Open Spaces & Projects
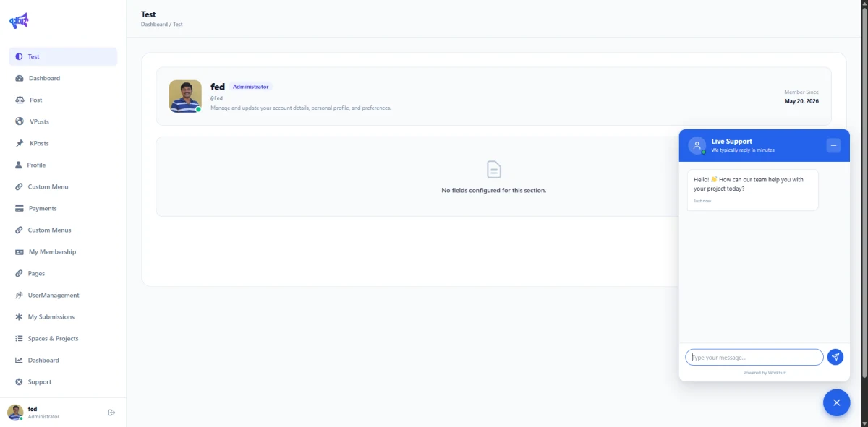The image size is (868, 427). (63, 338)
